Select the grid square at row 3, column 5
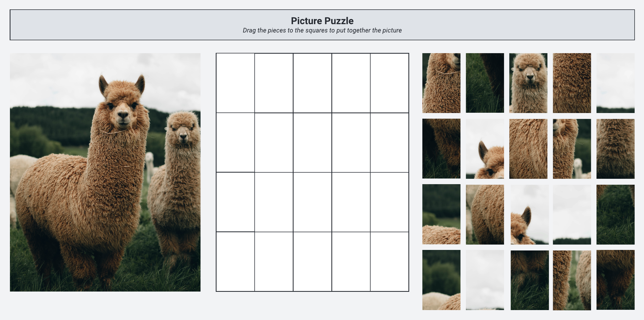 pos(390,202)
